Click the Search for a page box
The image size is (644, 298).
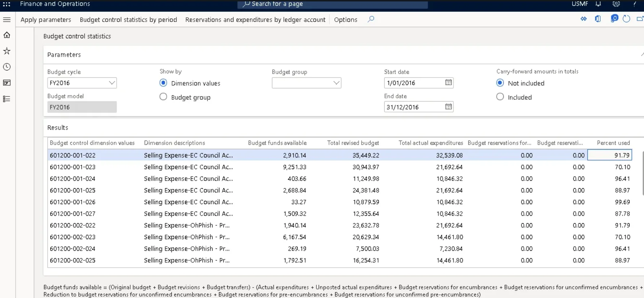333,4
